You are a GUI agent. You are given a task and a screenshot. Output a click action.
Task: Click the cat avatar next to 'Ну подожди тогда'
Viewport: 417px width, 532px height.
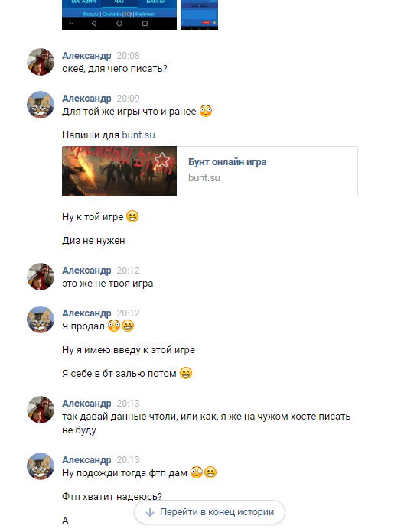pyautogui.click(x=41, y=466)
